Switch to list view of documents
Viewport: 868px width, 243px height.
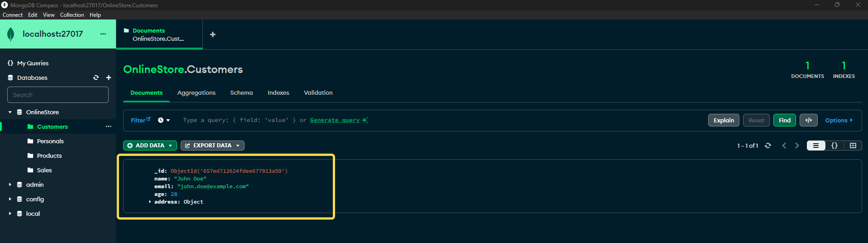pyautogui.click(x=816, y=146)
